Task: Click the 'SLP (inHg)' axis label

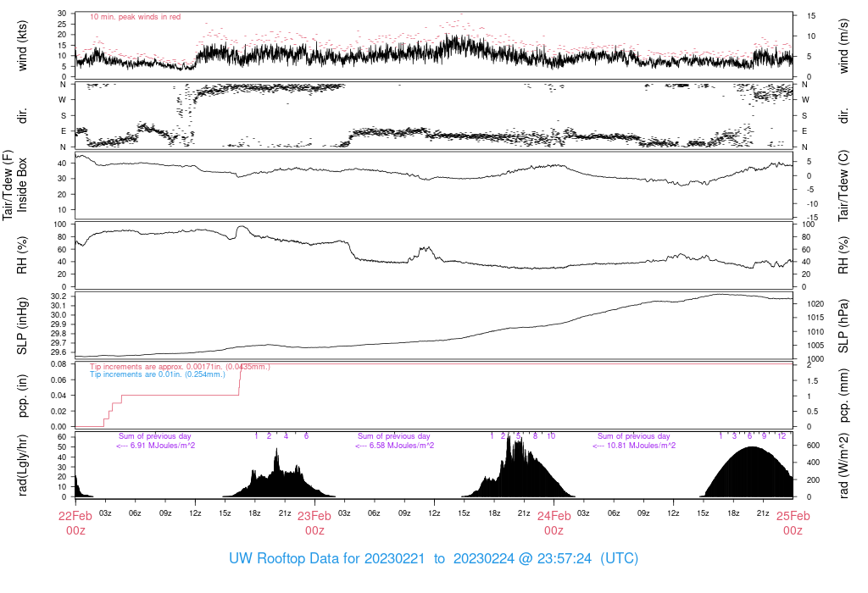Action: tap(23, 325)
